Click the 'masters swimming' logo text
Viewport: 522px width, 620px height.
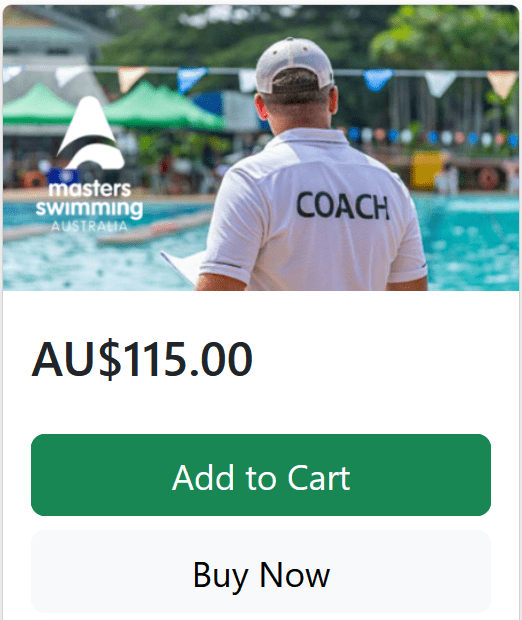[89, 200]
